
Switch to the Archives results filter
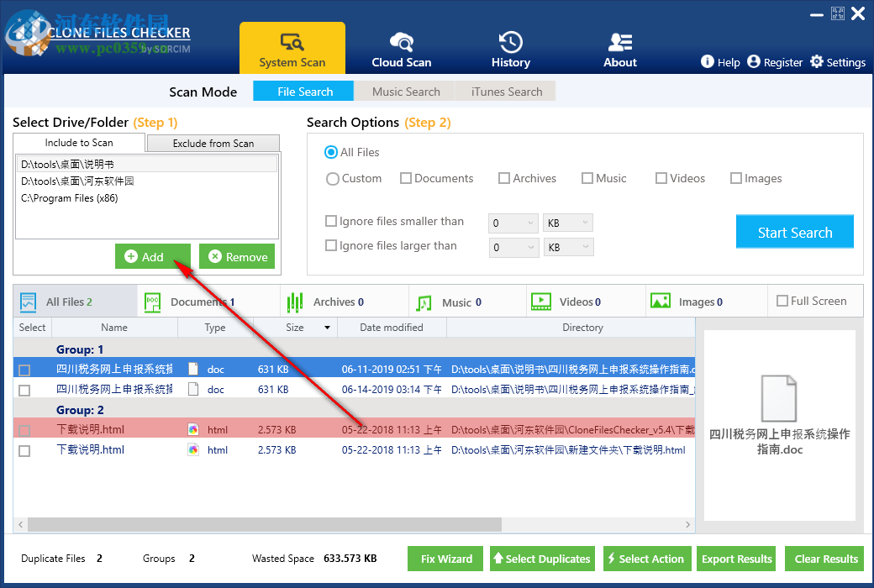(x=345, y=301)
